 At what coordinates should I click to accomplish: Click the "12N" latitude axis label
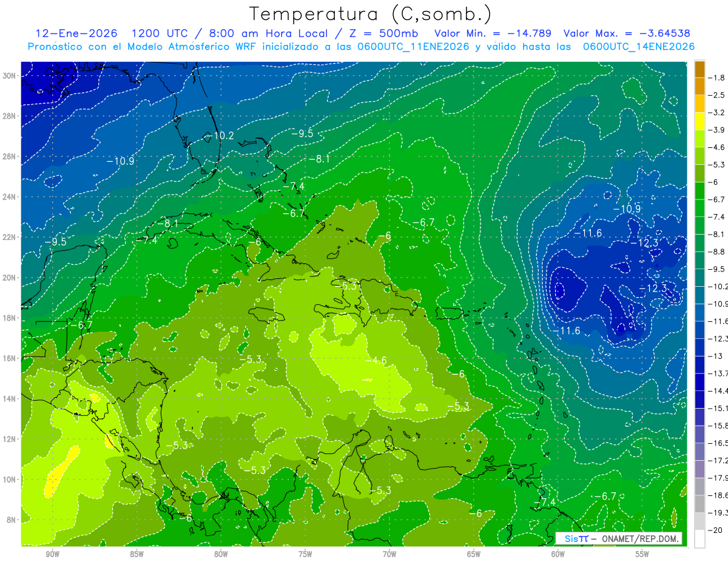pyautogui.click(x=9, y=438)
